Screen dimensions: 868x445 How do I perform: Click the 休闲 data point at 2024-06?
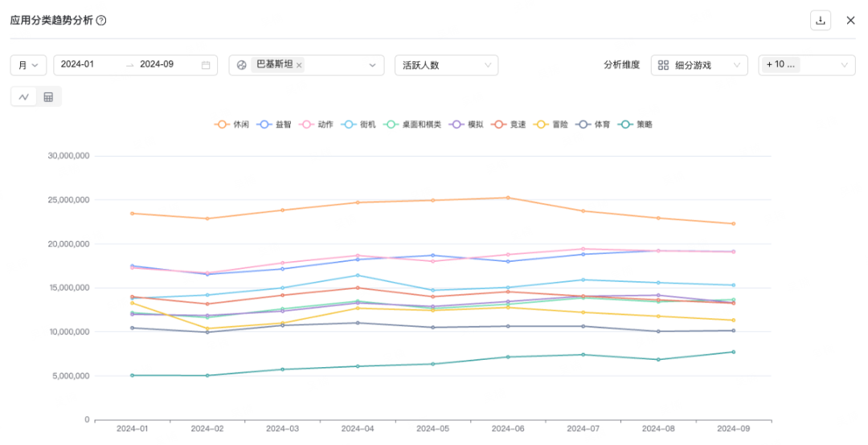[507, 198]
